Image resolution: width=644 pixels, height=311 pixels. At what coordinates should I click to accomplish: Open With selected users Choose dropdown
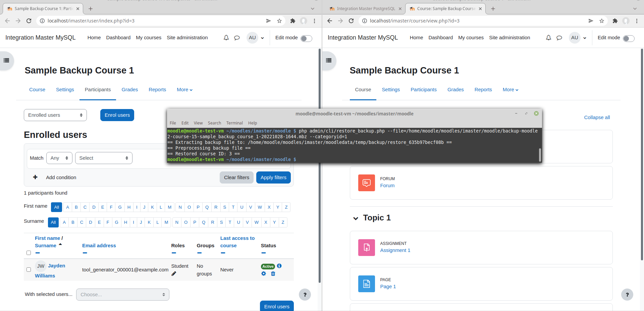coord(123,295)
